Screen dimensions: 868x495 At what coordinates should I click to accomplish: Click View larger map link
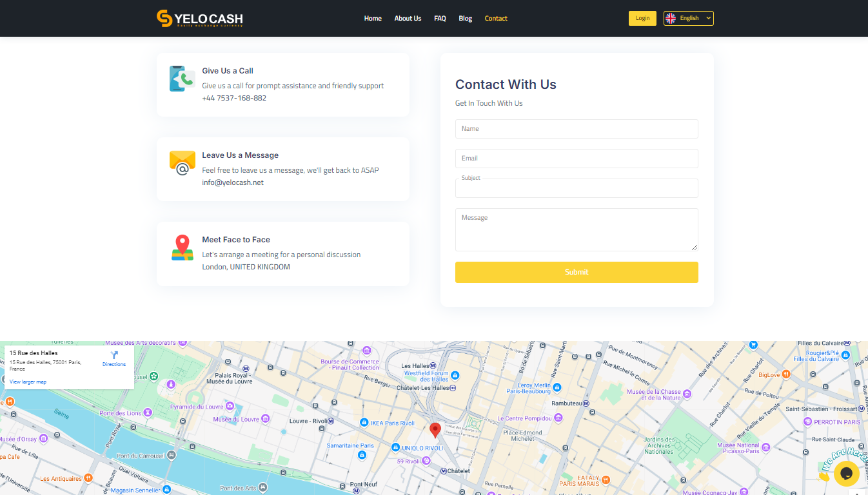coord(28,382)
